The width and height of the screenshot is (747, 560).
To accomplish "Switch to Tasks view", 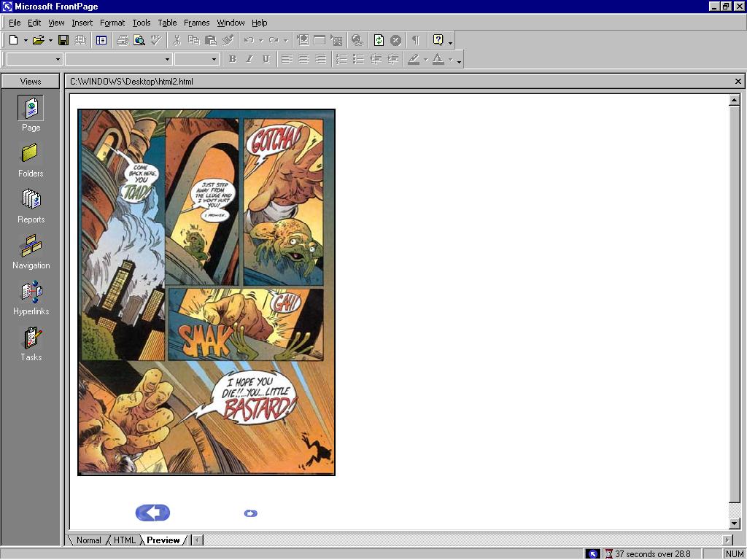I will tap(31, 344).
